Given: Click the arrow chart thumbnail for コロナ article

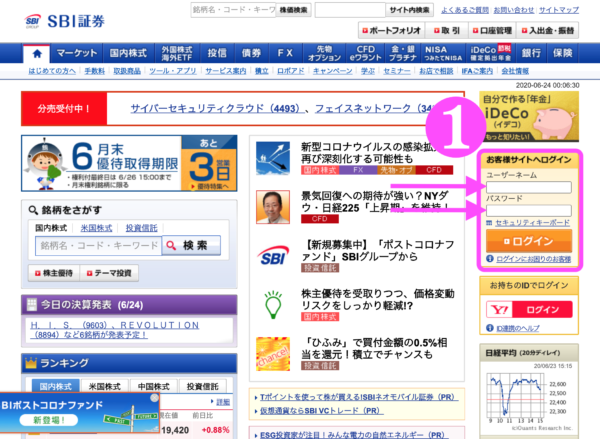Looking at the screenshot, I should point(273,158).
